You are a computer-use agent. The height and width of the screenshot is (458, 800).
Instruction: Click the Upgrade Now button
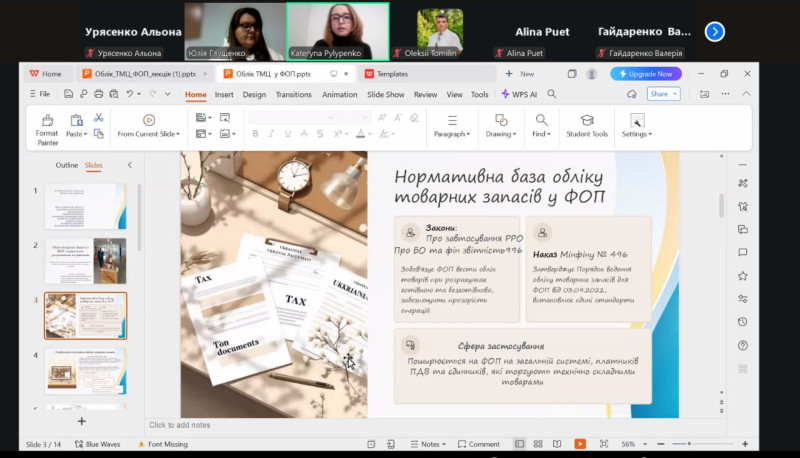[647, 73]
